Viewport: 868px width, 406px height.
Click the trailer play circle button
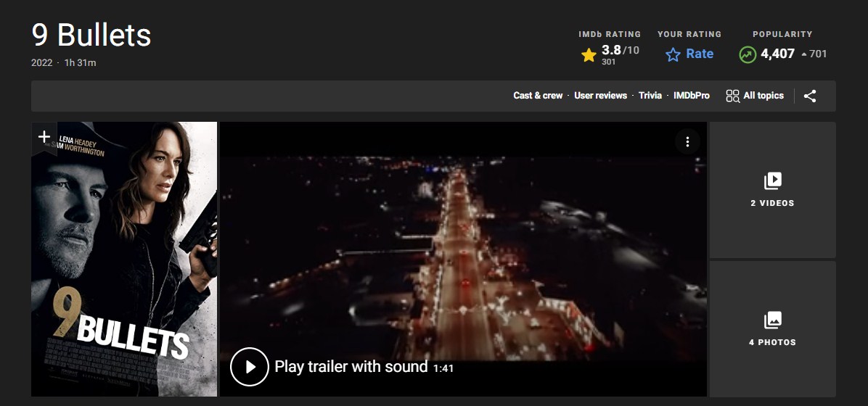[250, 366]
